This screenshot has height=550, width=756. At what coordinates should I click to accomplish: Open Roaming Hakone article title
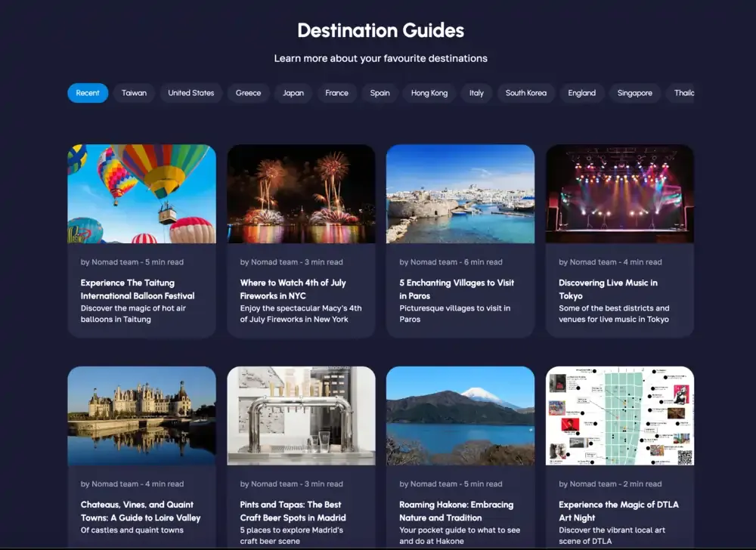456,511
